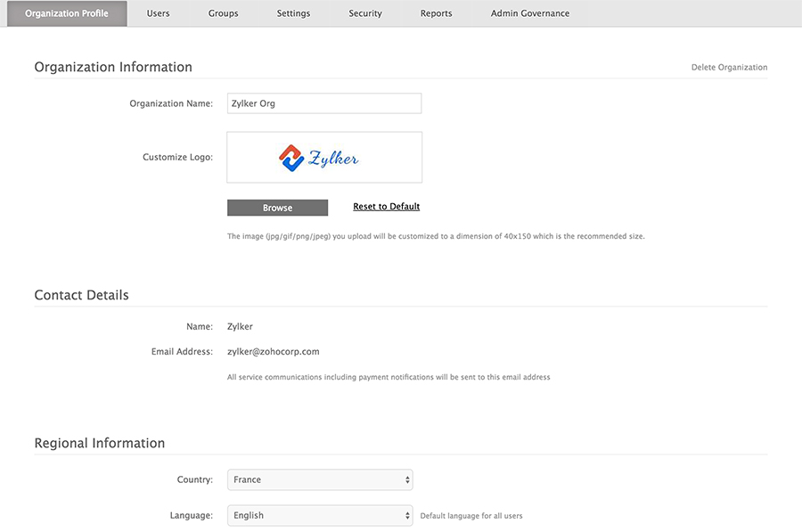The width and height of the screenshot is (802, 532).
Task: Click the zylker@zohocorp.com email address
Action: pos(273,352)
